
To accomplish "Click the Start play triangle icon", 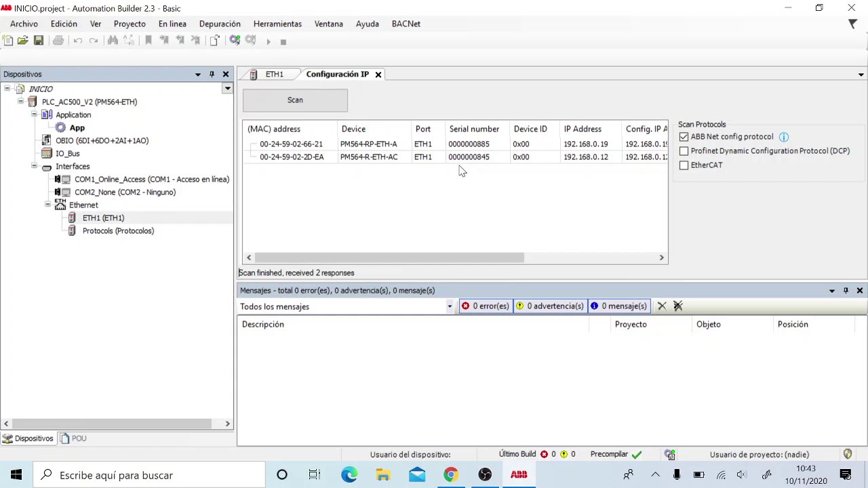I will point(269,41).
